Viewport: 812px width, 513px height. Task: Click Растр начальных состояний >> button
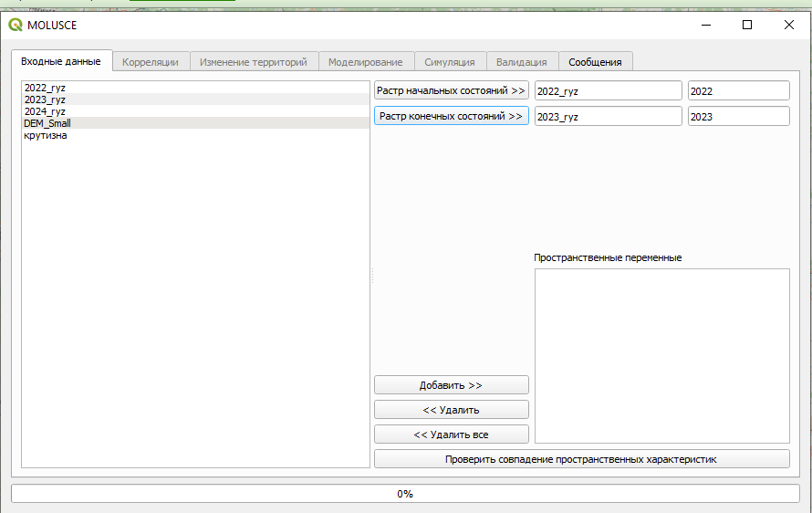451,90
